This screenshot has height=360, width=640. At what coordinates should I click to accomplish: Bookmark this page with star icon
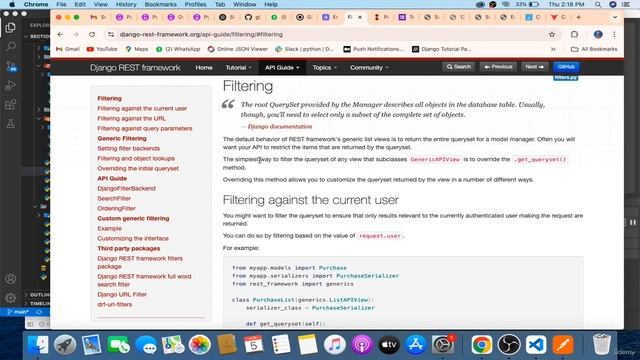(552, 35)
